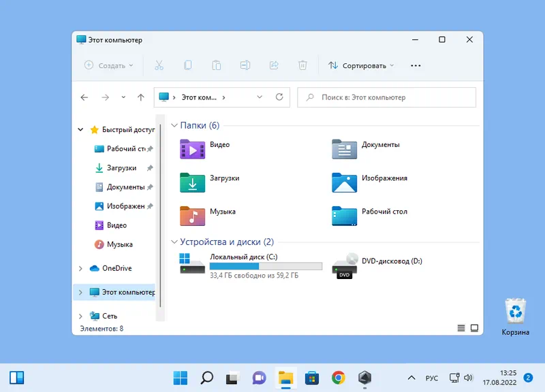Open Локальный диск (C:) drive
This screenshot has height=392, width=545.
tap(192, 265)
